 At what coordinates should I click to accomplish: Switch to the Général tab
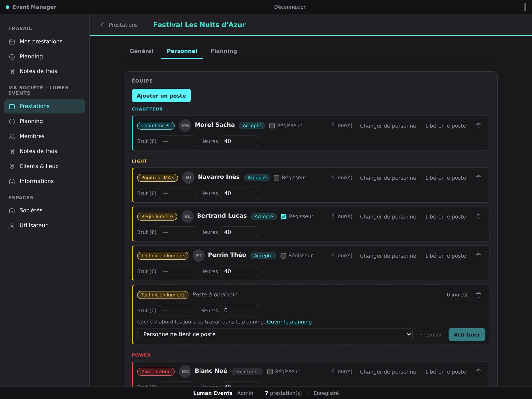coord(142,51)
